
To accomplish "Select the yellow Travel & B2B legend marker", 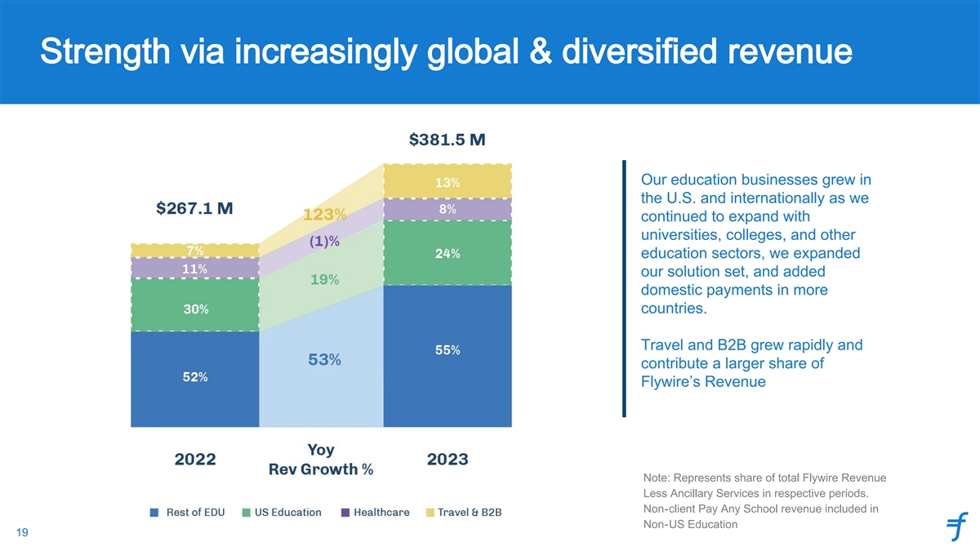I will (x=430, y=513).
